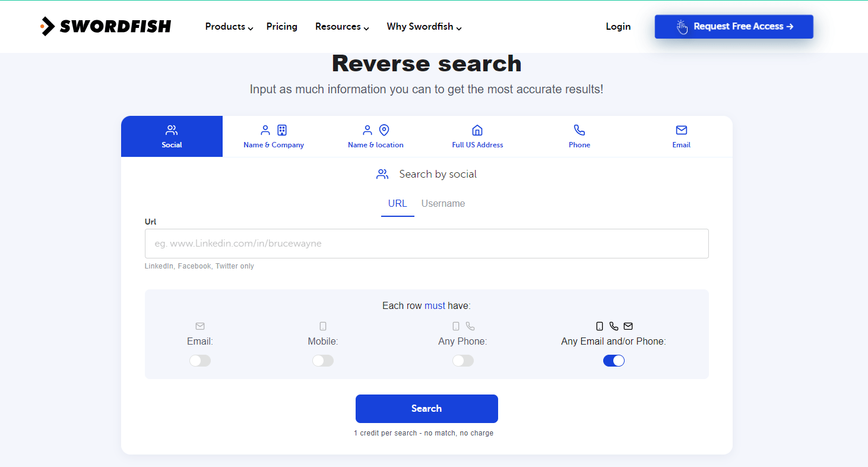Click the 'Search by social' title
This screenshot has height=467, width=868.
(x=438, y=174)
